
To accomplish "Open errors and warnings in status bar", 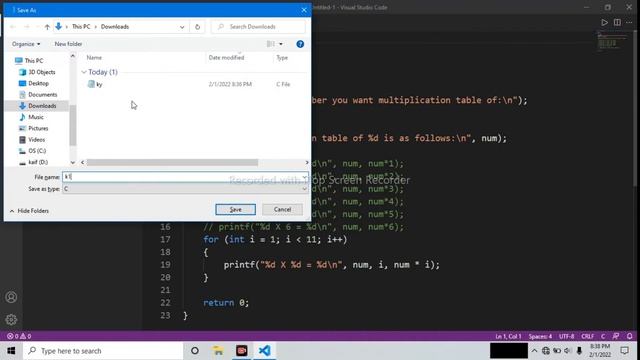I will (19, 336).
